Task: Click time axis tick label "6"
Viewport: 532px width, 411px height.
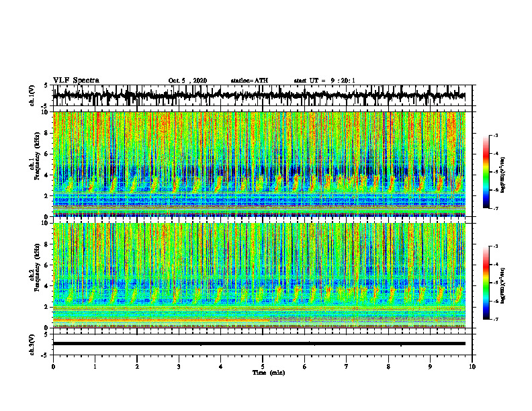Action: (x=305, y=367)
